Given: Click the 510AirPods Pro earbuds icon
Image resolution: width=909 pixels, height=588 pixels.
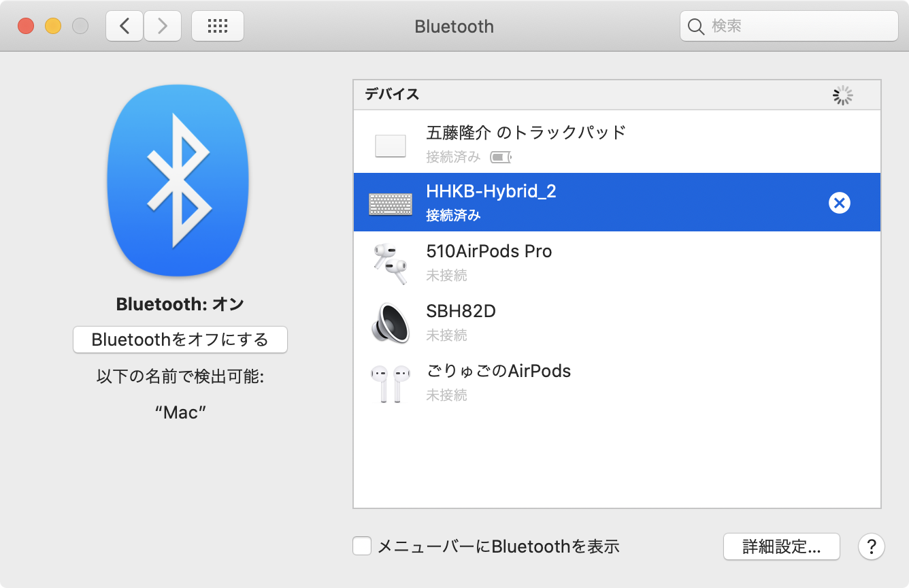Looking at the screenshot, I should click(x=390, y=263).
